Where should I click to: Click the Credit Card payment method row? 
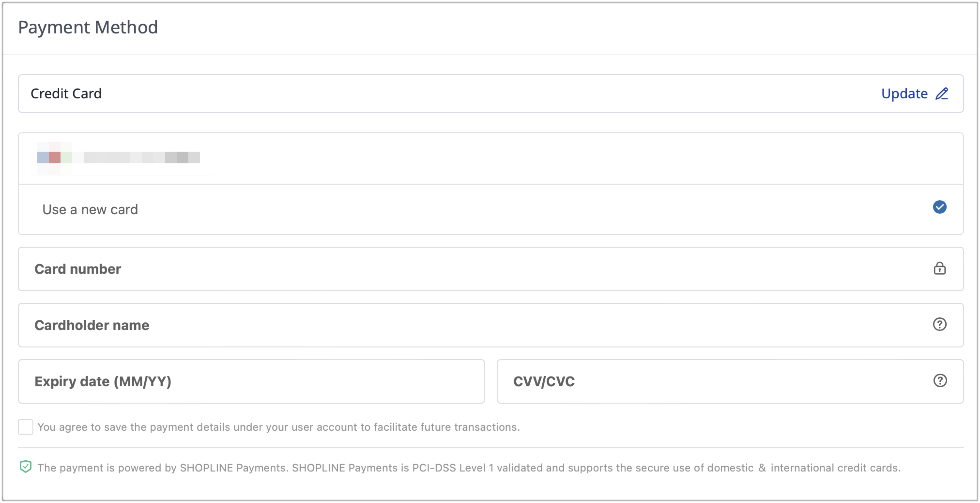tap(491, 94)
